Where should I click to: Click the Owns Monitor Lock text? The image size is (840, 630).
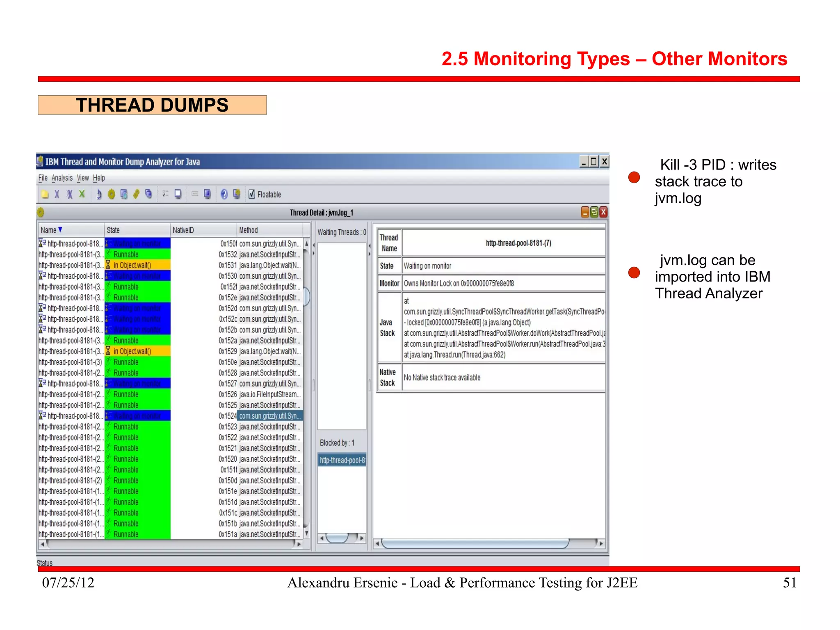point(459,283)
